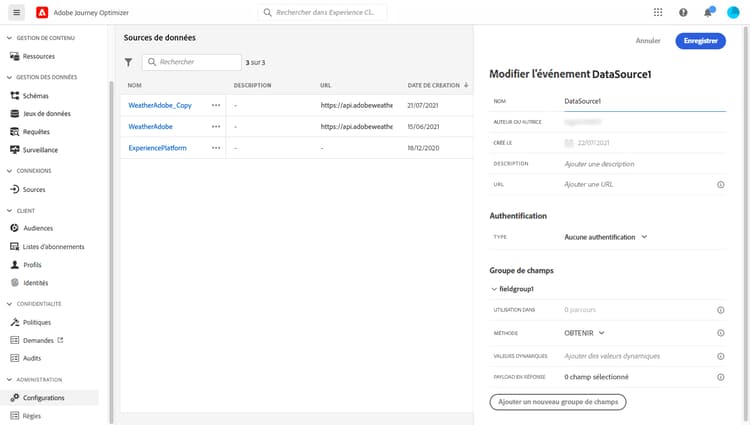Open the hamburger navigation menu
This screenshot has height=425, width=750.
(16, 12)
